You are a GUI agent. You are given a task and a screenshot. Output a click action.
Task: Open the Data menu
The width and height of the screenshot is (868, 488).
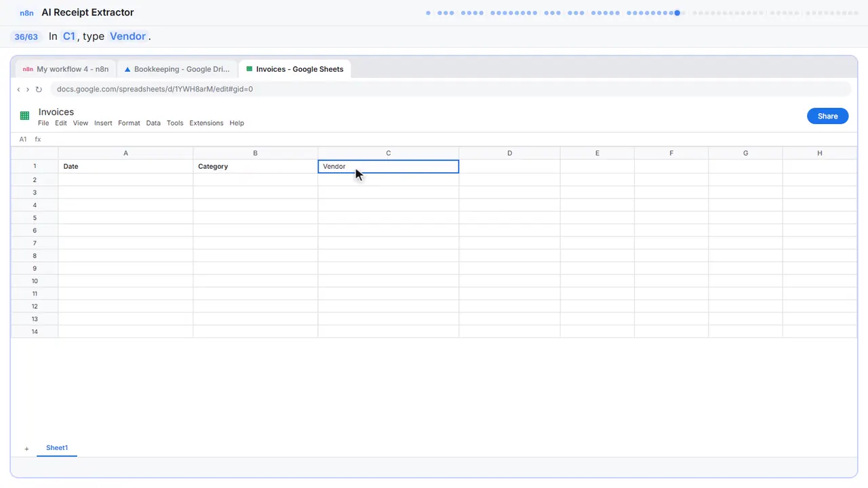tap(153, 123)
